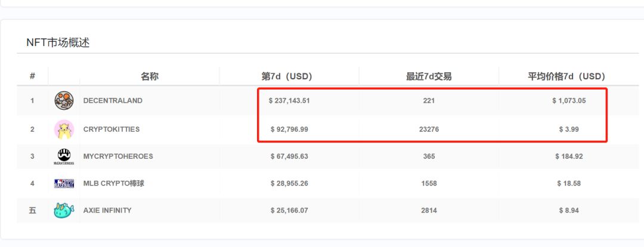Click rank number 1 in Decentraland row
This screenshot has width=644, height=247.
[32, 101]
